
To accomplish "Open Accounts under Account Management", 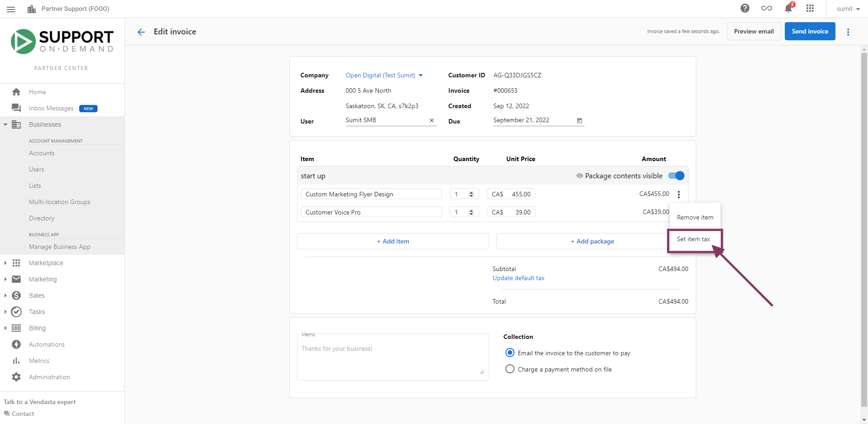I will coord(42,153).
